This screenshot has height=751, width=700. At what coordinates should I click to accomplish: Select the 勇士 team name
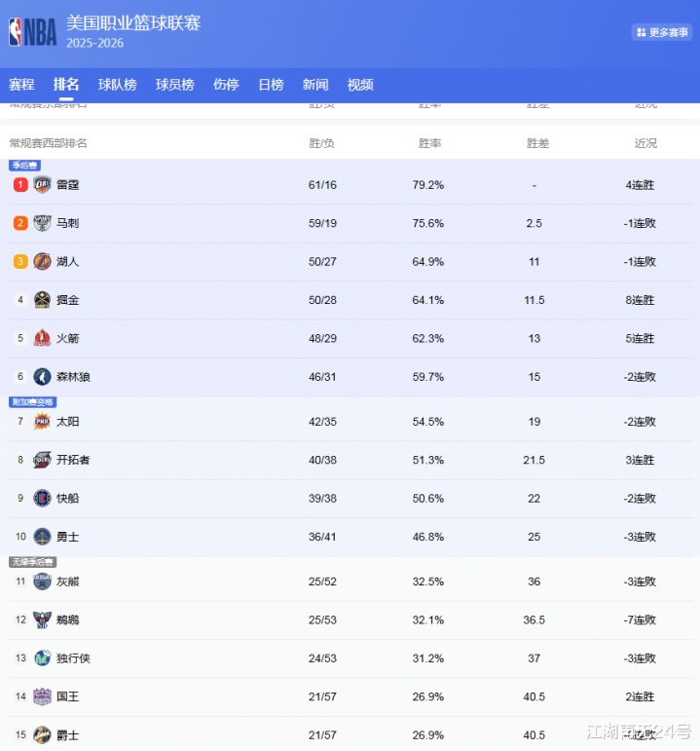(67, 537)
